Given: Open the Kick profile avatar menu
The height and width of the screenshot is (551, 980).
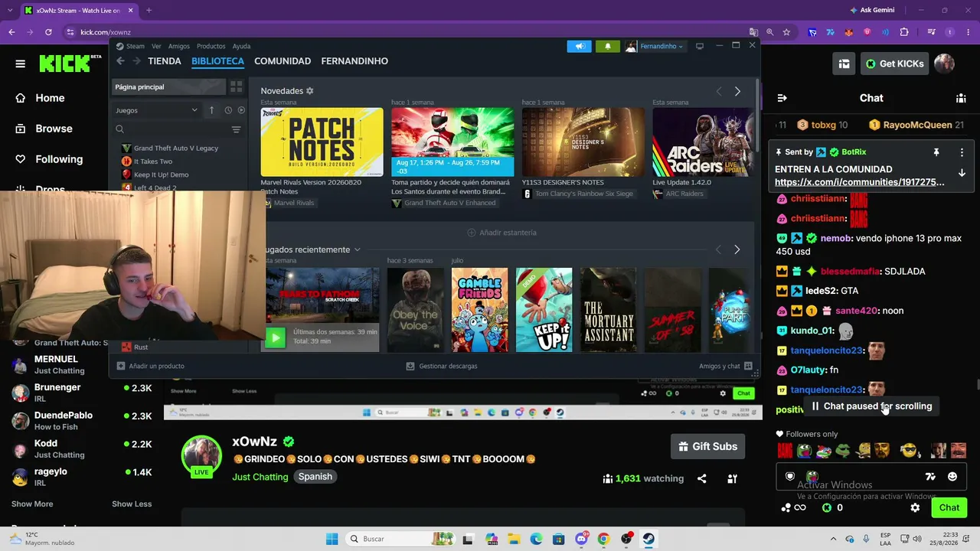Looking at the screenshot, I should click(x=944, y=64).
